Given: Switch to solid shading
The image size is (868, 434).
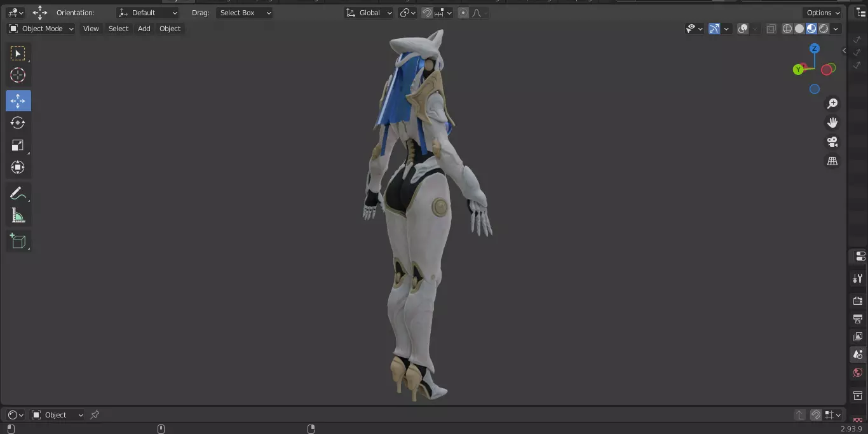Looking at the screenshot, I should tap(799, 29).
